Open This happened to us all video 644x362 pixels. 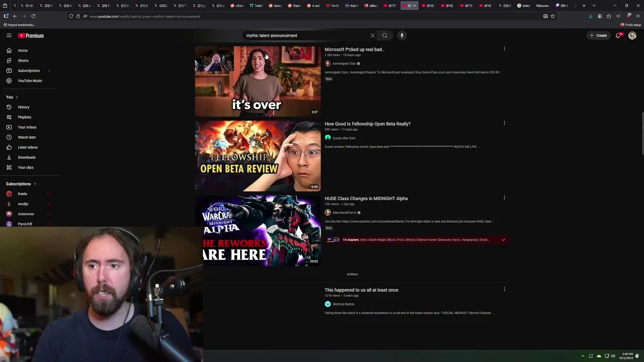click(361, 290)
